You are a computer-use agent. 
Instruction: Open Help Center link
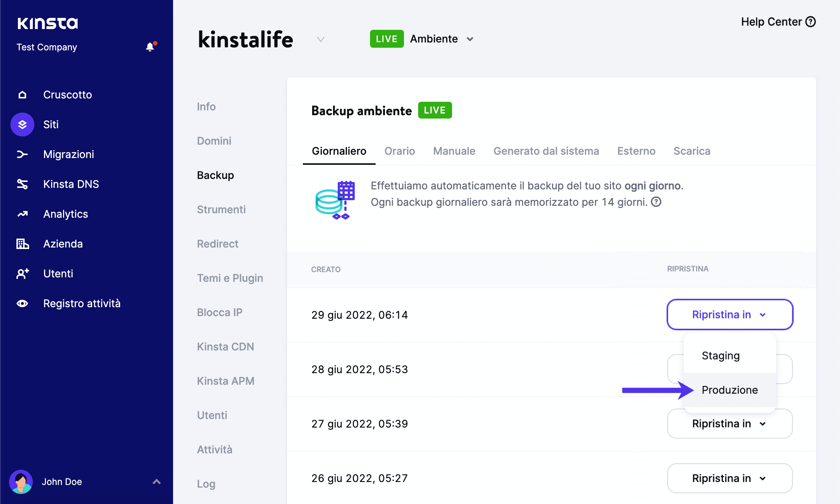tap(778, 22)
